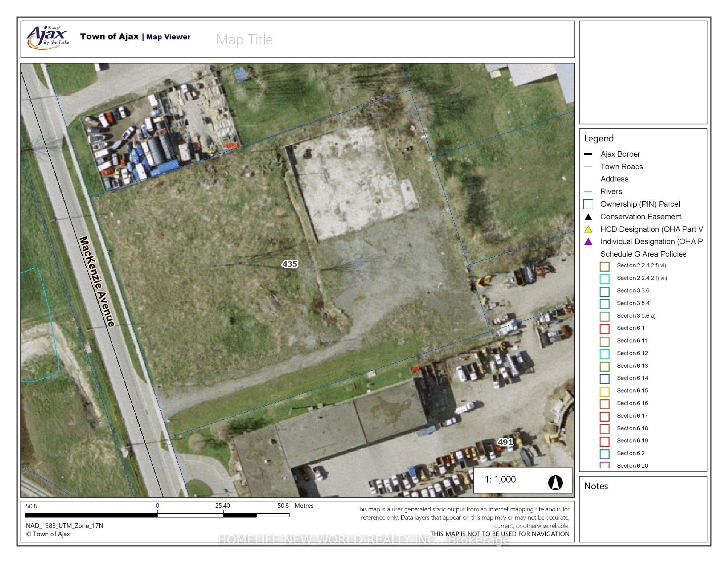Click the 'Section 3.3.6' legend label
The height and width of the screenshot is (563, 728).
(633, 290)
